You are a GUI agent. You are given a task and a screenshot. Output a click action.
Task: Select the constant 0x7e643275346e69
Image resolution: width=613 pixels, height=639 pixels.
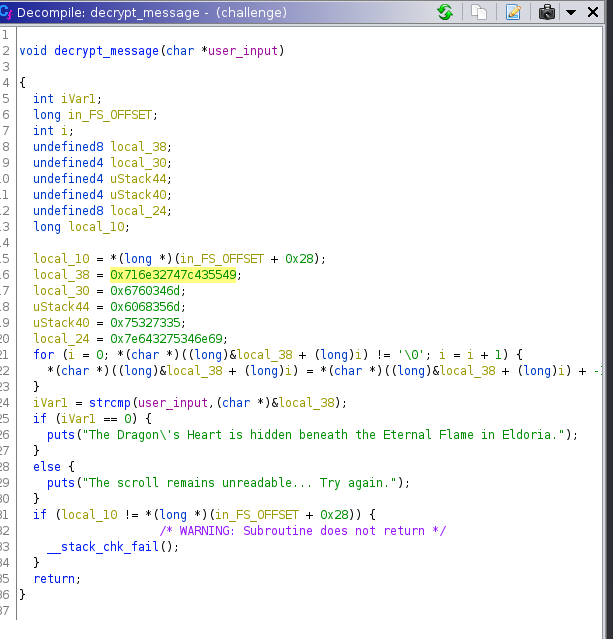[166, 339]
